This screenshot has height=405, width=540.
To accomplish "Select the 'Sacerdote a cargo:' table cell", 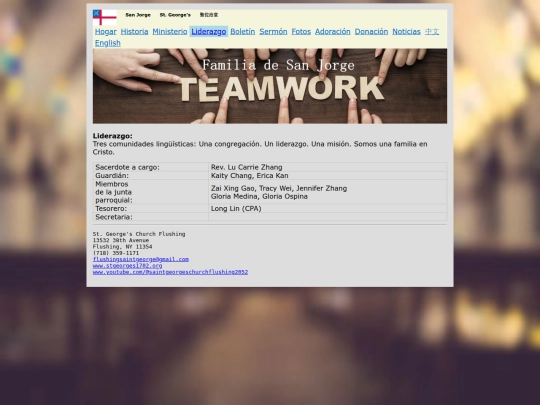I will tap(151, 167).
